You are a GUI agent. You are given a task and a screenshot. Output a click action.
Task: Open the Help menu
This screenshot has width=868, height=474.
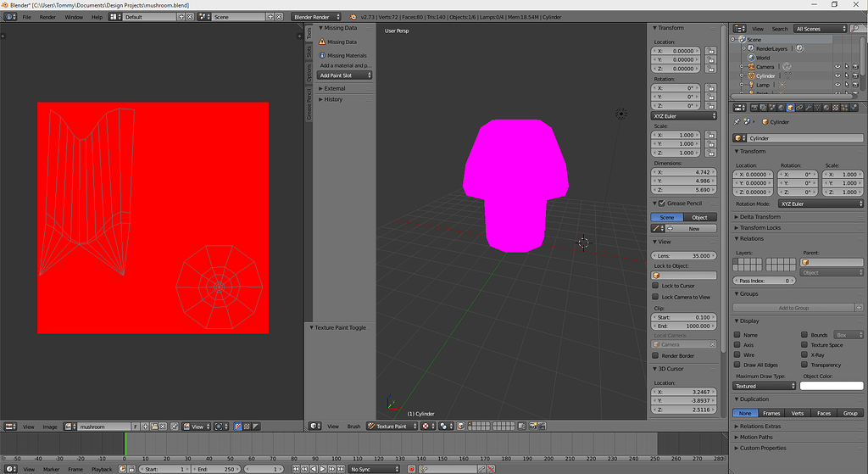coord(97,17)
